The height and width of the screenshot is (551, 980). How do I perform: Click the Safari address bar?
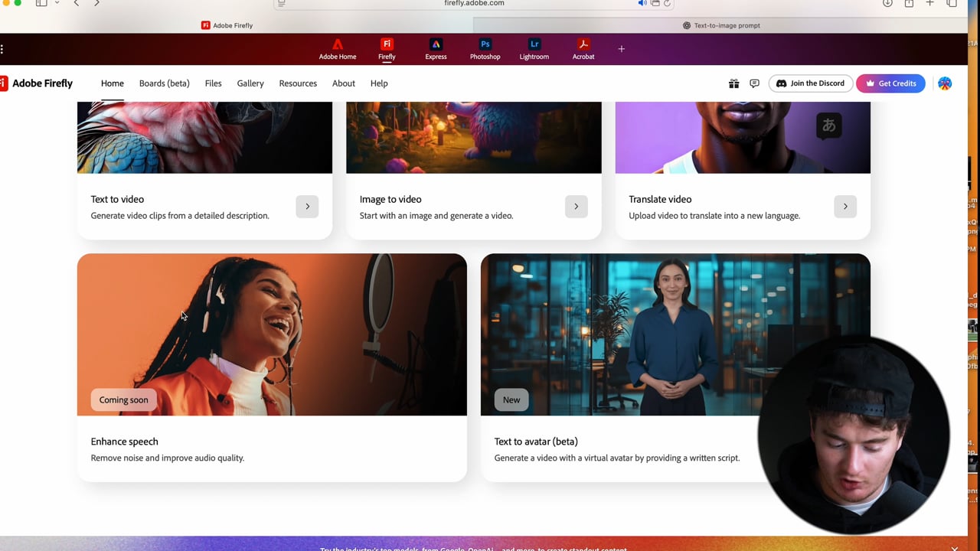(x=474, y=4)
